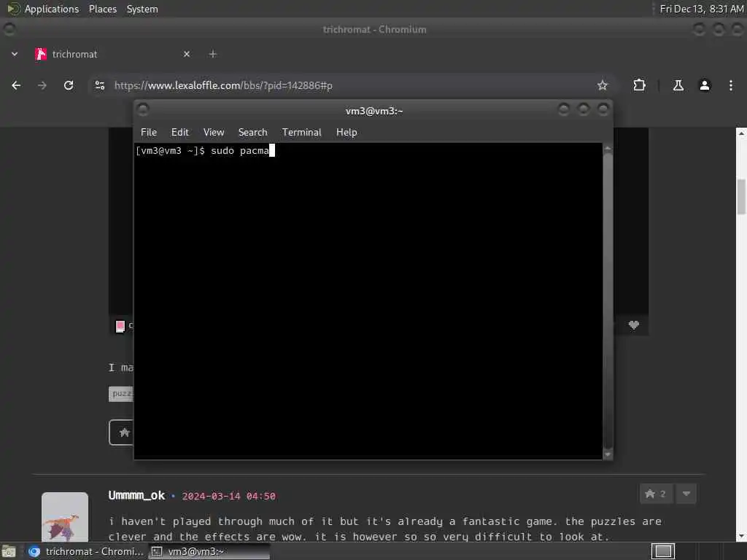747x560 pixels.
Task: Click the show desktop taskbar icon
Action: 9,552
